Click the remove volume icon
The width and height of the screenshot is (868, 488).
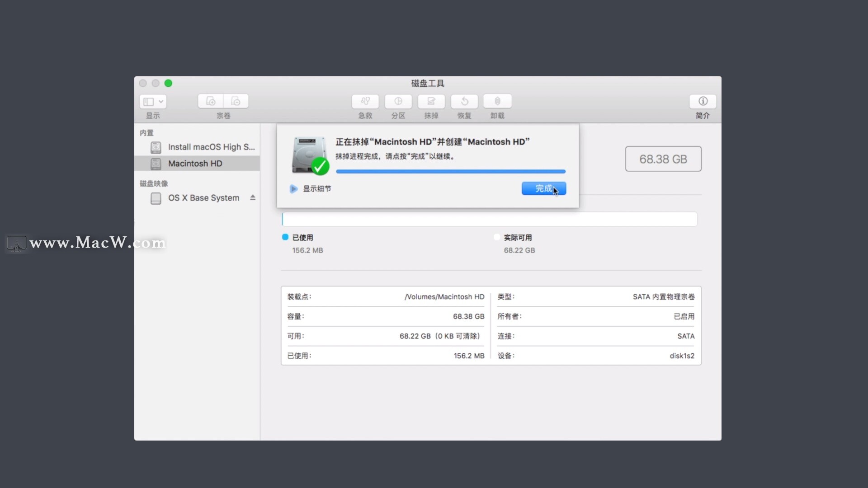click(x=236, y=101)
